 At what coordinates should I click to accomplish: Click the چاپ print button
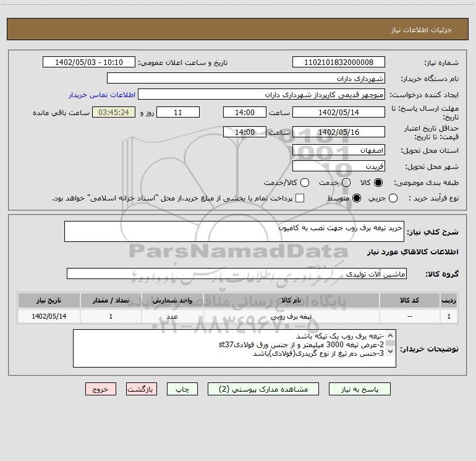[x=182, y=389]
